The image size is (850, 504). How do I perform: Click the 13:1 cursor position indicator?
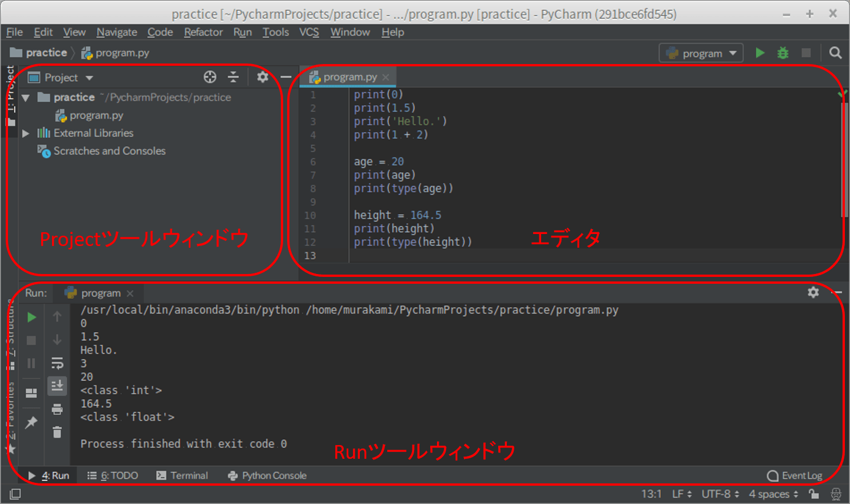(x=651, y=494)
